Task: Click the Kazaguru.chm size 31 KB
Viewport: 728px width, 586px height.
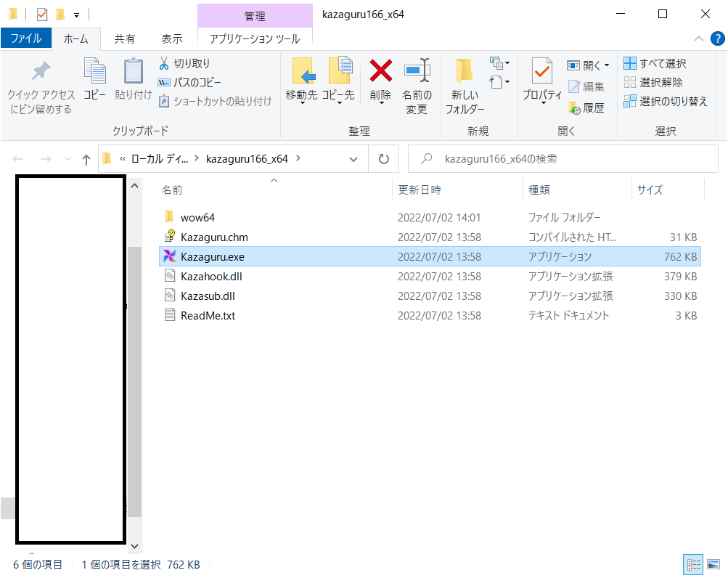Action: pyautogui.click(x=683, y=237)
